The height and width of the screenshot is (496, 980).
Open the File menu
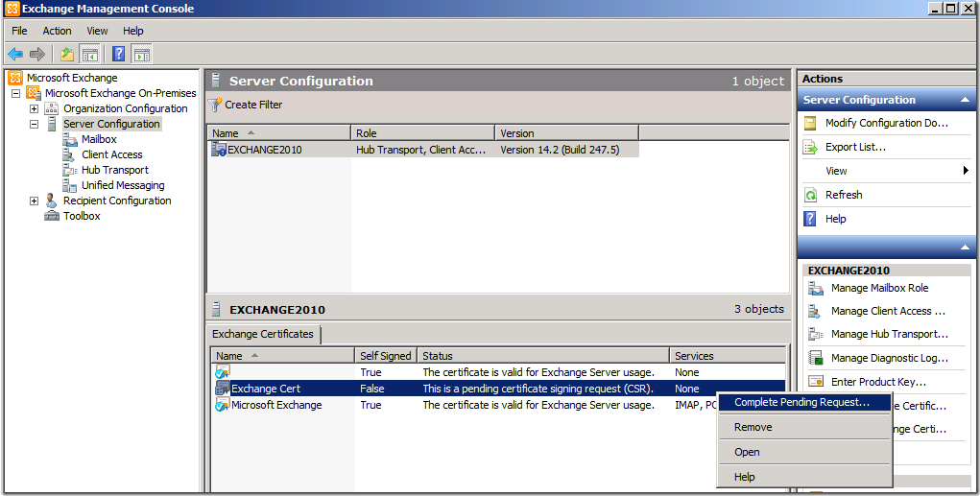pos(19,31)
